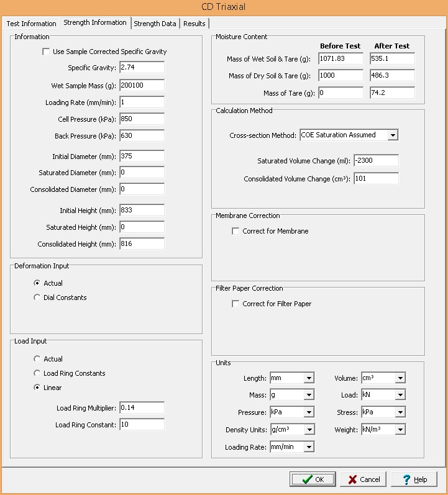
Task: Expand the Loading Rate units dropdown
Action: point(309,447)
